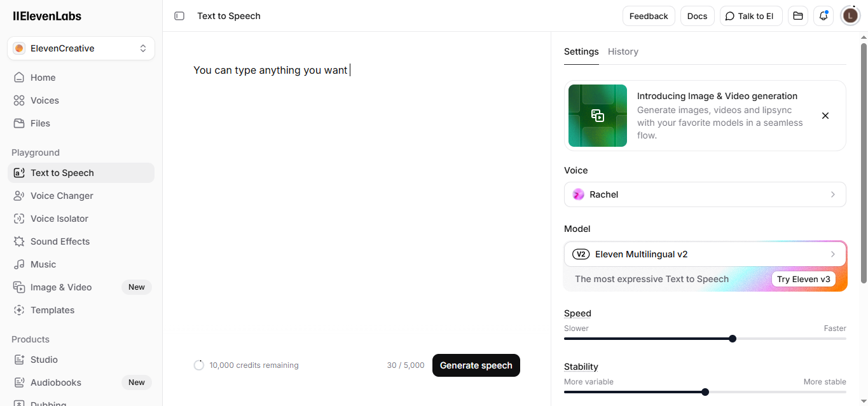
Task: Go to the Voices section
Action: pyautogui.click(x=45, y=100)
